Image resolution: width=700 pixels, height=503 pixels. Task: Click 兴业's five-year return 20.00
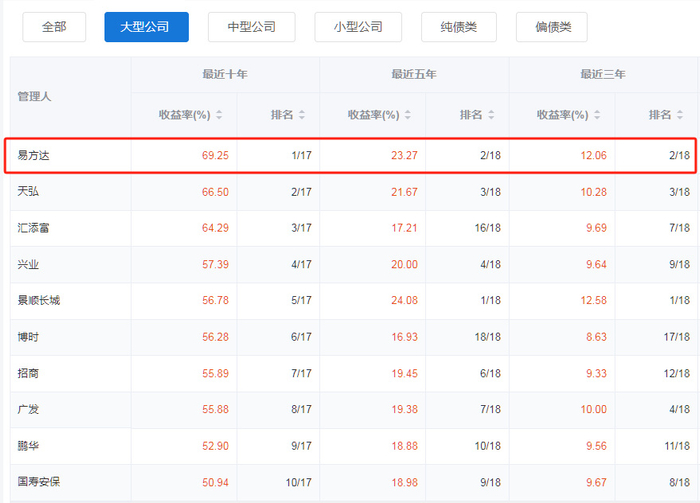pos(404,264)
